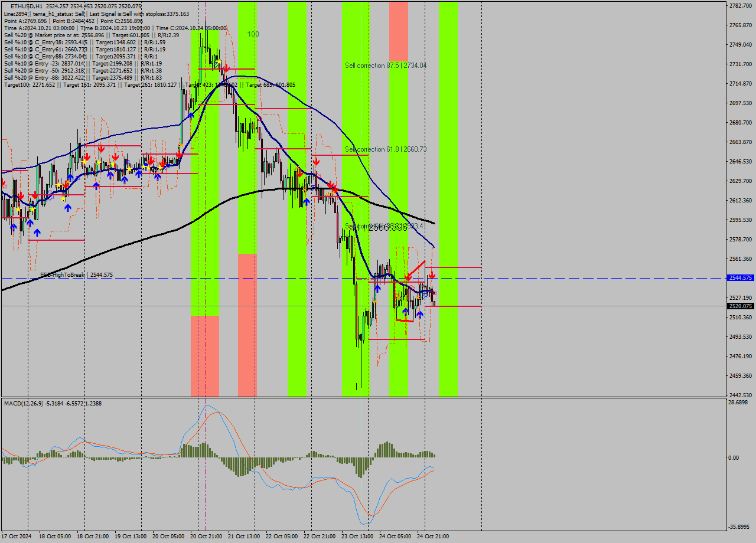Click the 2782.70 price axis label
The height and width of the screenshot is (543, 756).
tap(739, 5)
